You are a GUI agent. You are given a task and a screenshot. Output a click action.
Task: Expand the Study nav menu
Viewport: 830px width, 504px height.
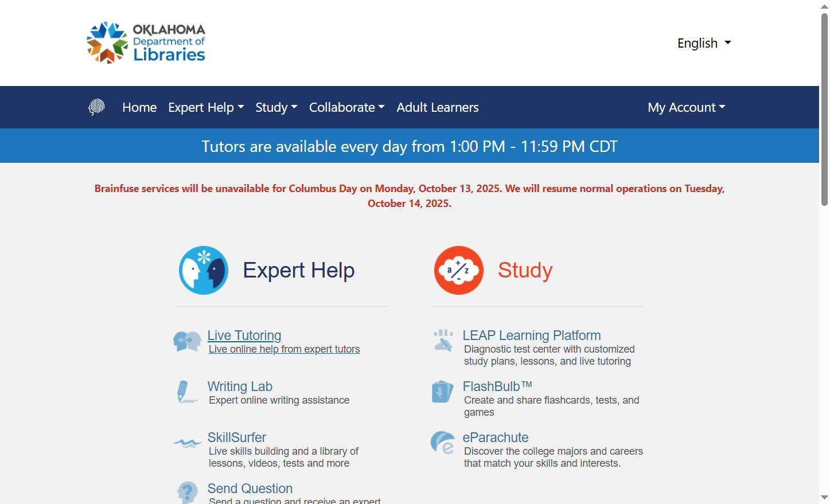(276, 107)
